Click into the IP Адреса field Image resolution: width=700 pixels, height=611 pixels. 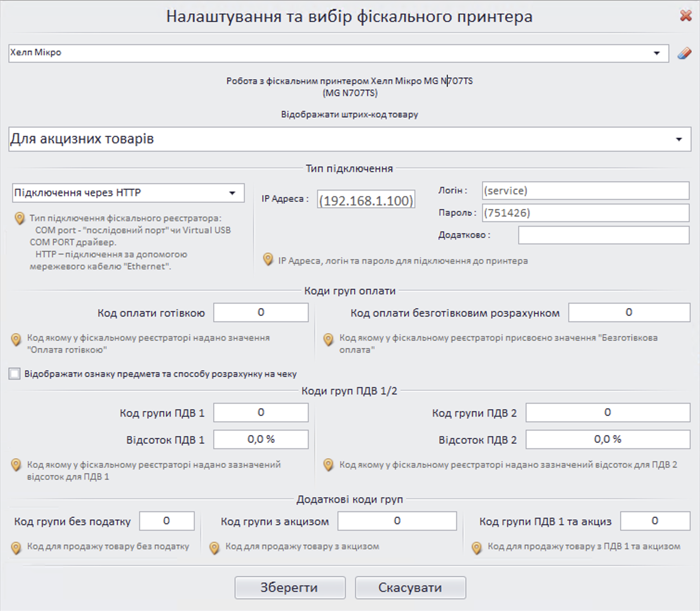tap(366, 199)
